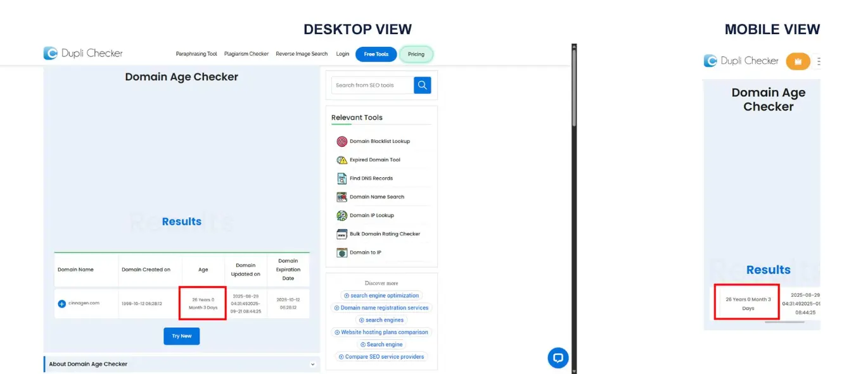868x374 pixels.
Task: Select Reverse Image Search in the navbar
Action: 302,54
